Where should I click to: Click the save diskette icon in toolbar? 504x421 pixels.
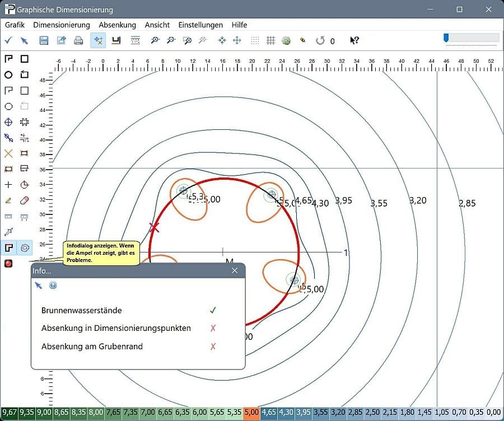[44, 40]
